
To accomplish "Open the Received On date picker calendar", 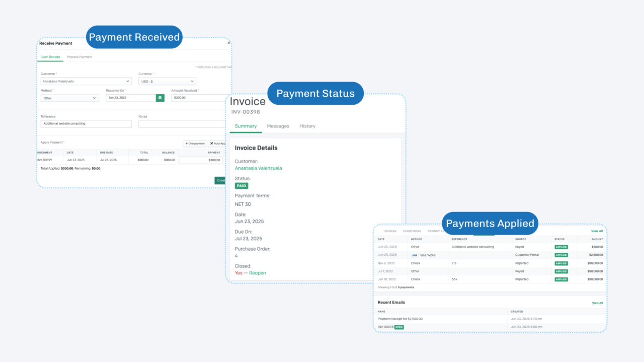I will [159, 97].
